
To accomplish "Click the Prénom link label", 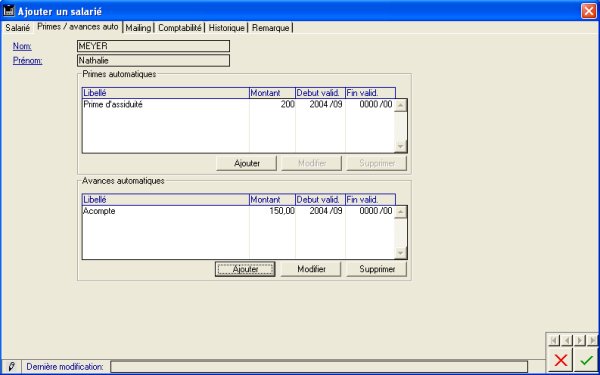I will click(28, 60).
